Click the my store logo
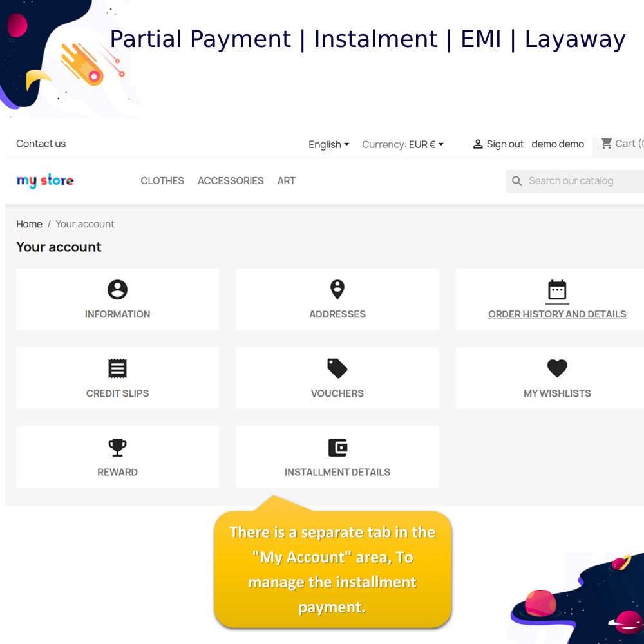This screenshot has width=644, height=644. click(45, 181)
